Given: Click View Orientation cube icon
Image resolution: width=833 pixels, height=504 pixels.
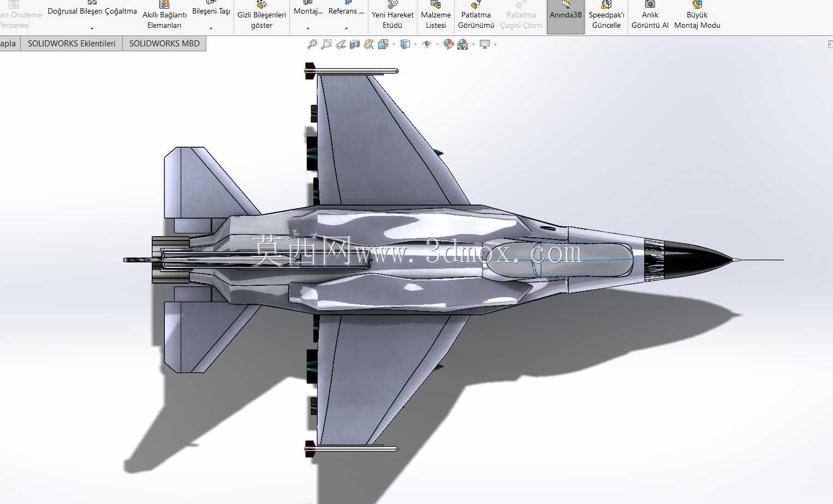Looking at the screenshot, I should tap(383, 44).
